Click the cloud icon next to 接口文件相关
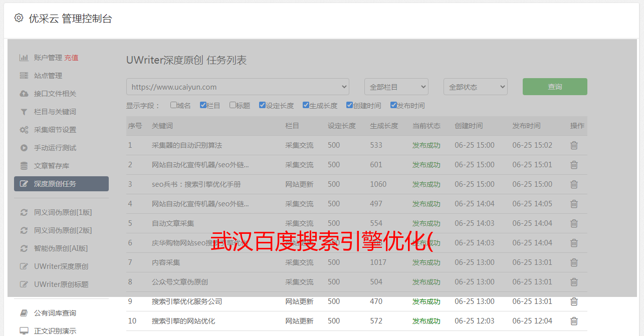 24,94
